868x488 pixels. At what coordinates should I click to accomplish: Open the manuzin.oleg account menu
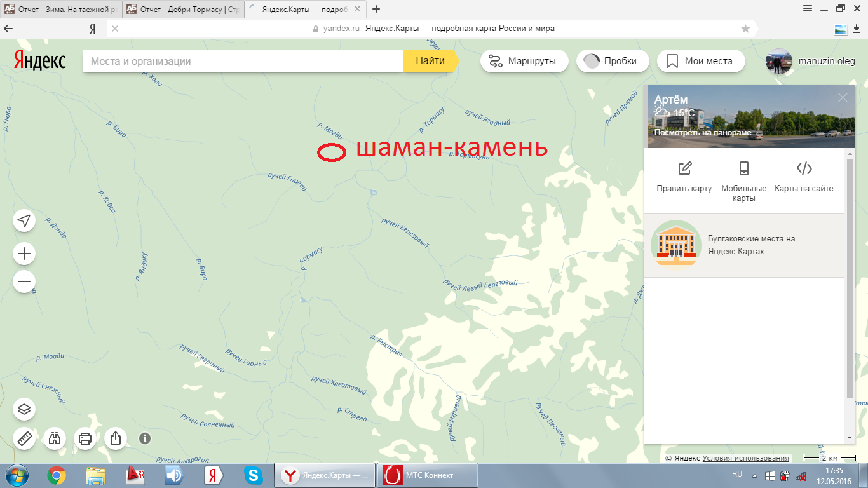pos(827,62)
